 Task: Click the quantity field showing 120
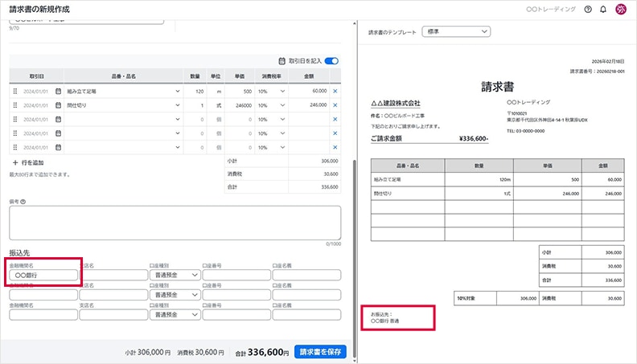tap(193, 91)
